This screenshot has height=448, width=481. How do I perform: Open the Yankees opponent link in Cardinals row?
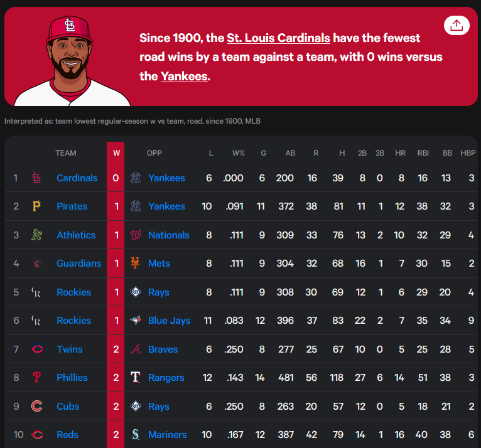tap(166, 178)
